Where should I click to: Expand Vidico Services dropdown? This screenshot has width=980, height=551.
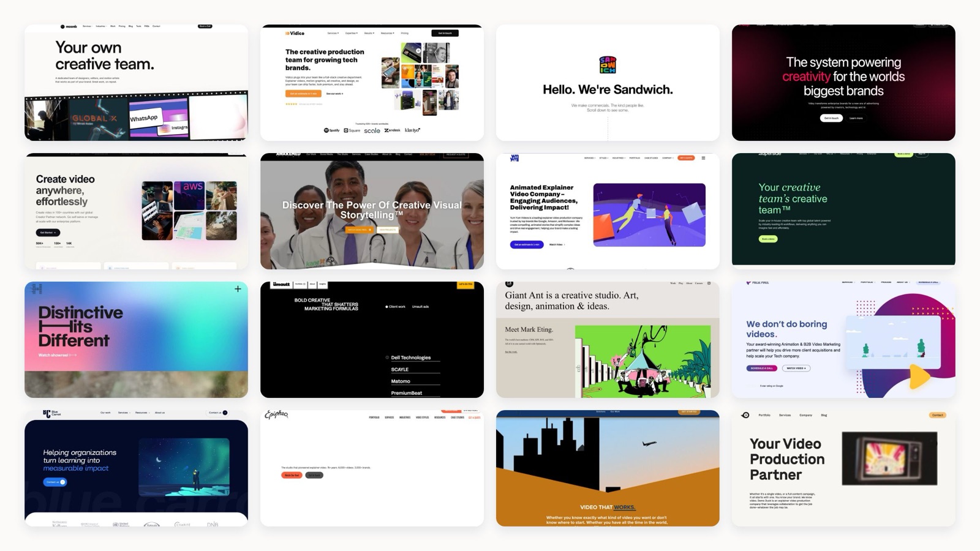coord(333,33)
